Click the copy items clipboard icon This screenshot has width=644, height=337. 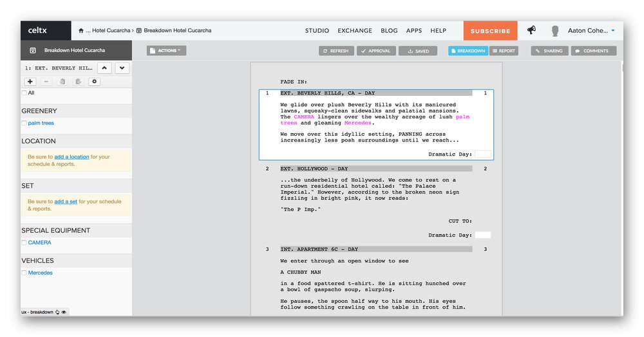point(62,82)
